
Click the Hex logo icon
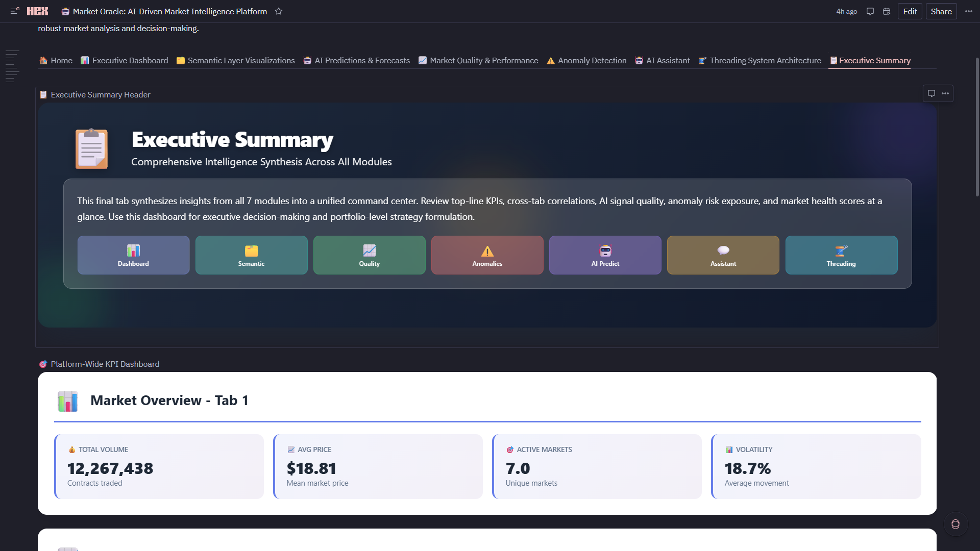click(x=37, y=11)
